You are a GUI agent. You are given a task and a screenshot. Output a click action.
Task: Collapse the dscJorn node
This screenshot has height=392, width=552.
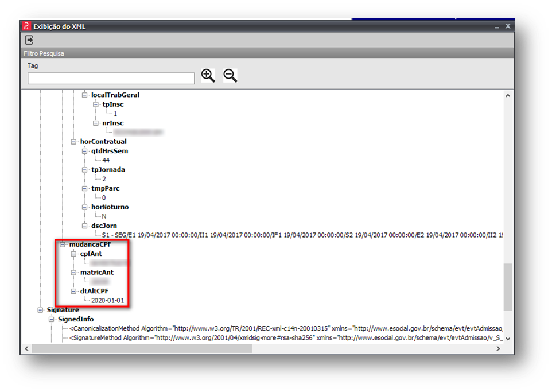point(84,226)
